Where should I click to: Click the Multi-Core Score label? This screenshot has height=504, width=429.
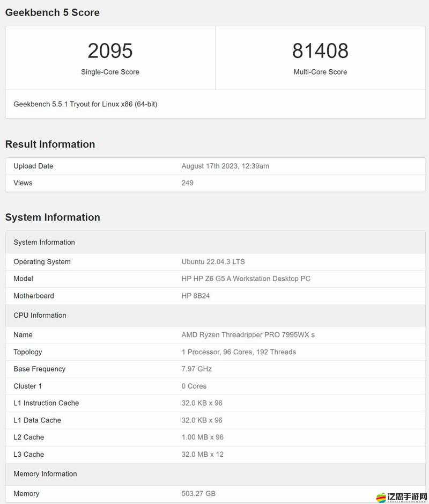320,72
